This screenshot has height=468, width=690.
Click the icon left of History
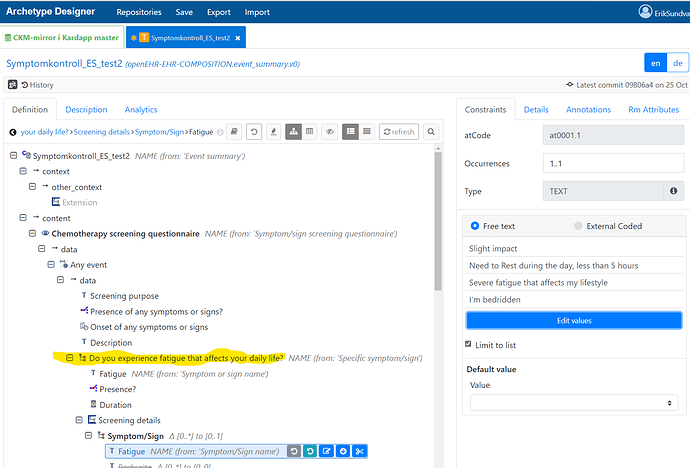pos(12,84)
